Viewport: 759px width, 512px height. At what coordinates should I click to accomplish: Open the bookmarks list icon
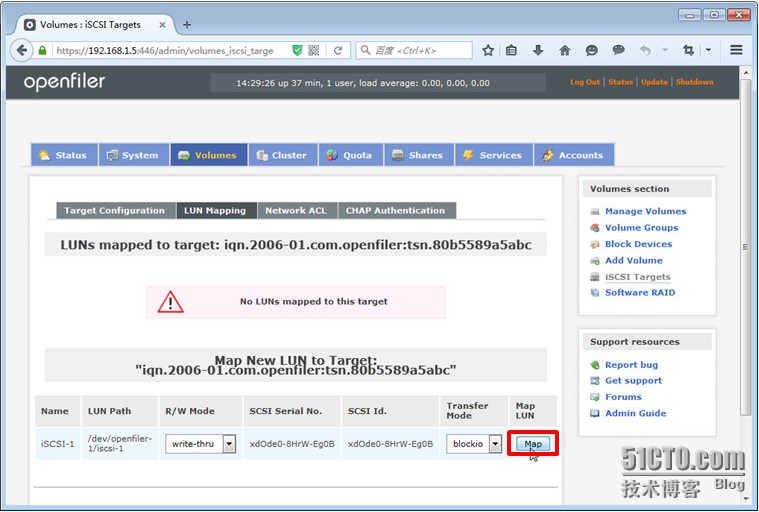coord(511,50)
